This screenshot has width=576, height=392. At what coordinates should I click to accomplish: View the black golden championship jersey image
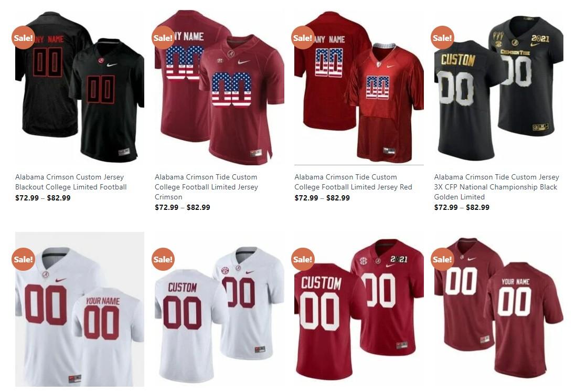(498, 88)
